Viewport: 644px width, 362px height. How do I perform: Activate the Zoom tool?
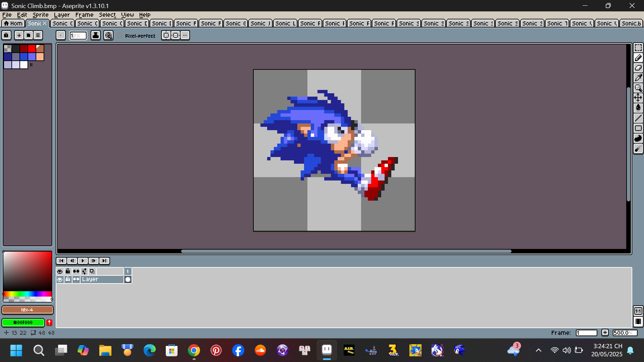(x=638, y=88)
